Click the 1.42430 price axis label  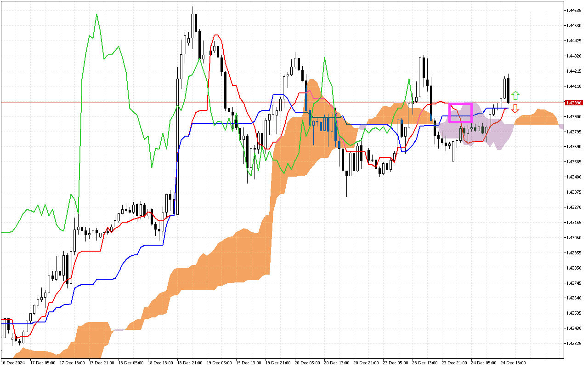coord(574,328)
